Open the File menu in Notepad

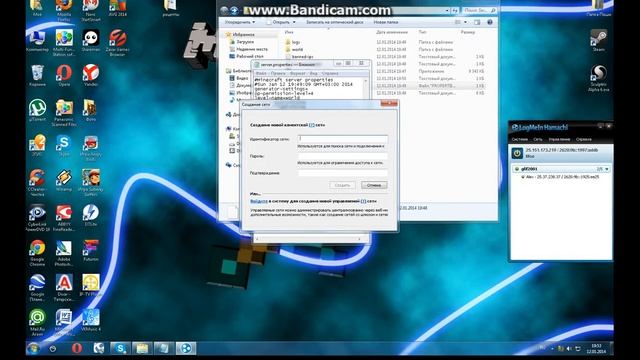(x=261, y=73)
